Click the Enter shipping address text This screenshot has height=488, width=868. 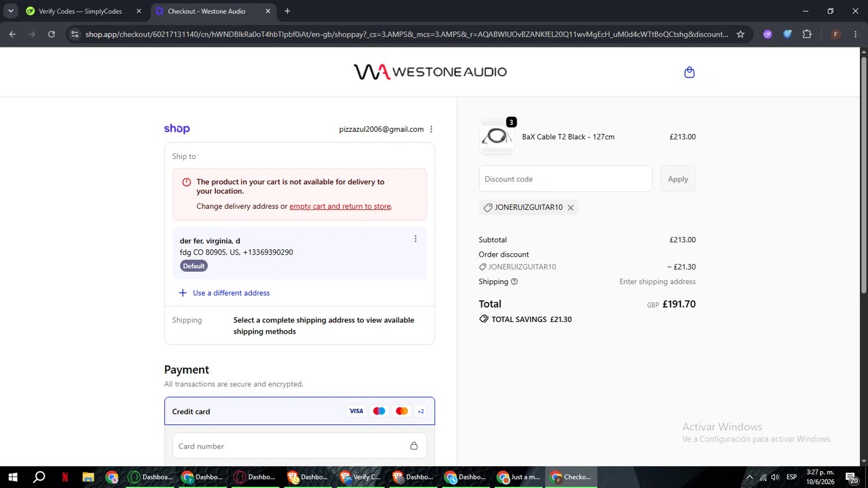657,282
